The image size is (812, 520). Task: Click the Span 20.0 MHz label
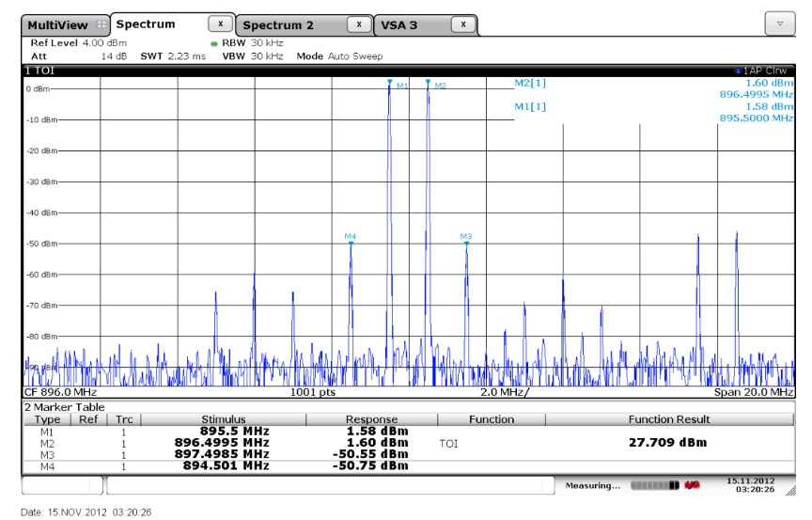click(x=754, y=392)
